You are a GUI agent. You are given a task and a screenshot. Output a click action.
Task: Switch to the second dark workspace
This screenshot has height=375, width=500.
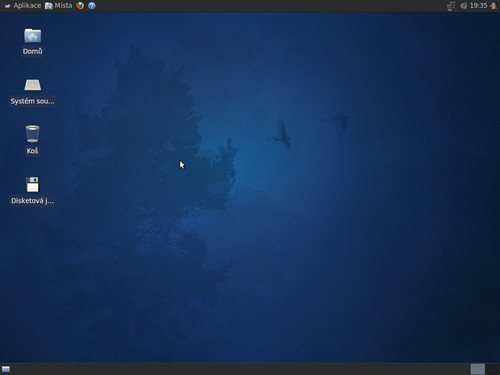pos(492,369)
